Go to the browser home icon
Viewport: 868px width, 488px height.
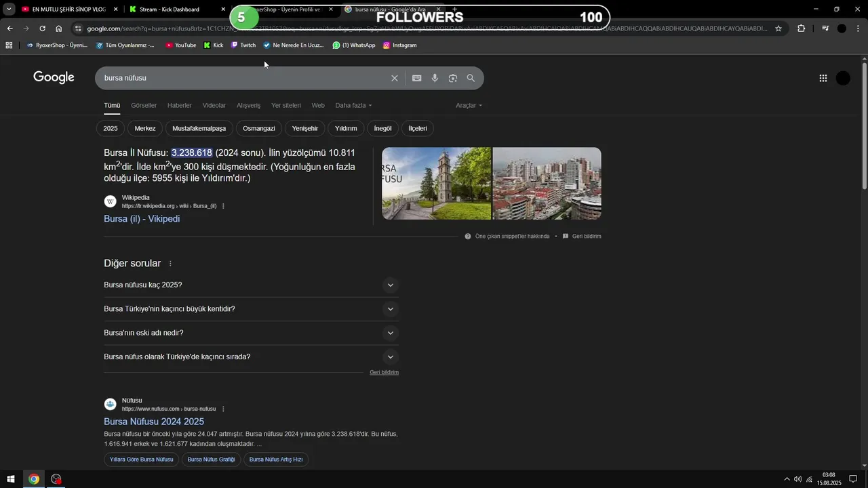tap(59, 28)
